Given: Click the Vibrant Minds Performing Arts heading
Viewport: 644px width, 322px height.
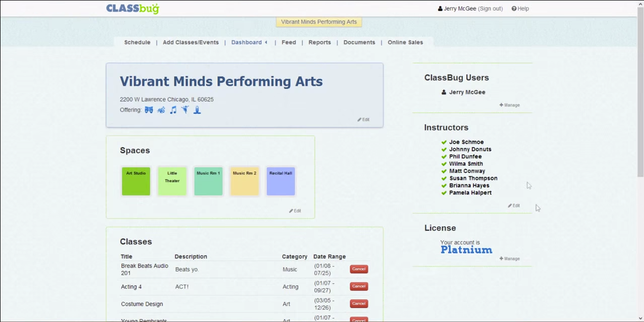Looking at the screenshot, I should [221, 81].
